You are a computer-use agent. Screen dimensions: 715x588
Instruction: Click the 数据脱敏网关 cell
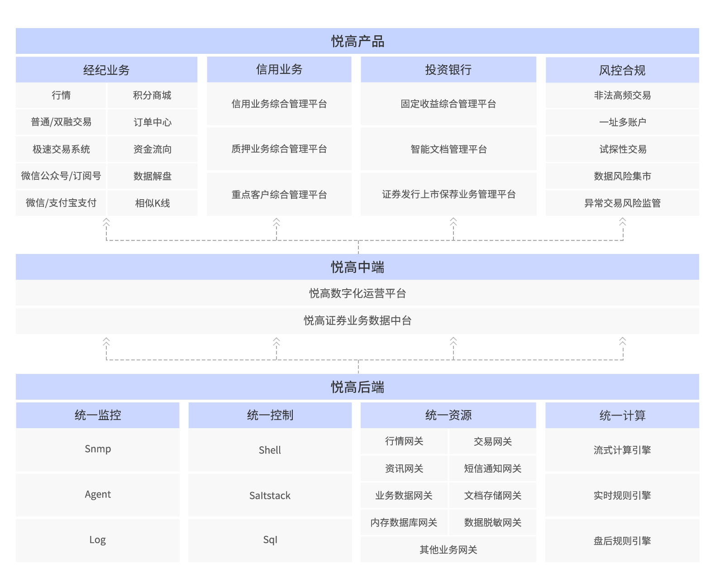[493, 522]
